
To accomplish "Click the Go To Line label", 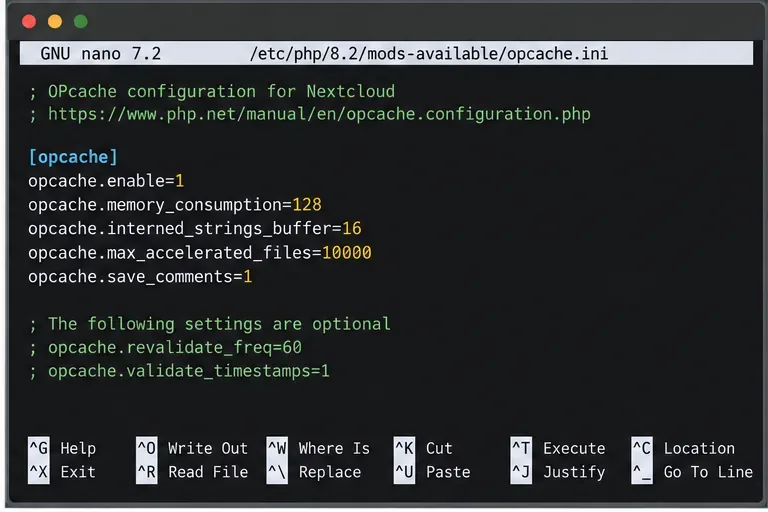I will (x=708, y=472).
